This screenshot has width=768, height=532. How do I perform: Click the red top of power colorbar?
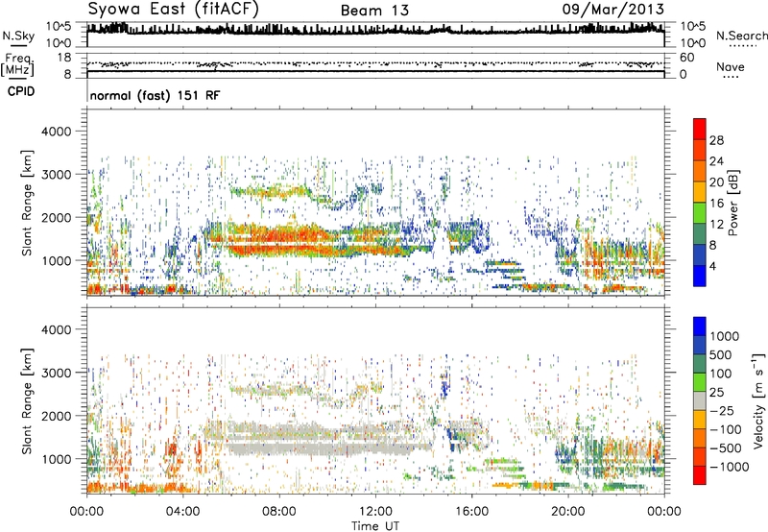700,129
